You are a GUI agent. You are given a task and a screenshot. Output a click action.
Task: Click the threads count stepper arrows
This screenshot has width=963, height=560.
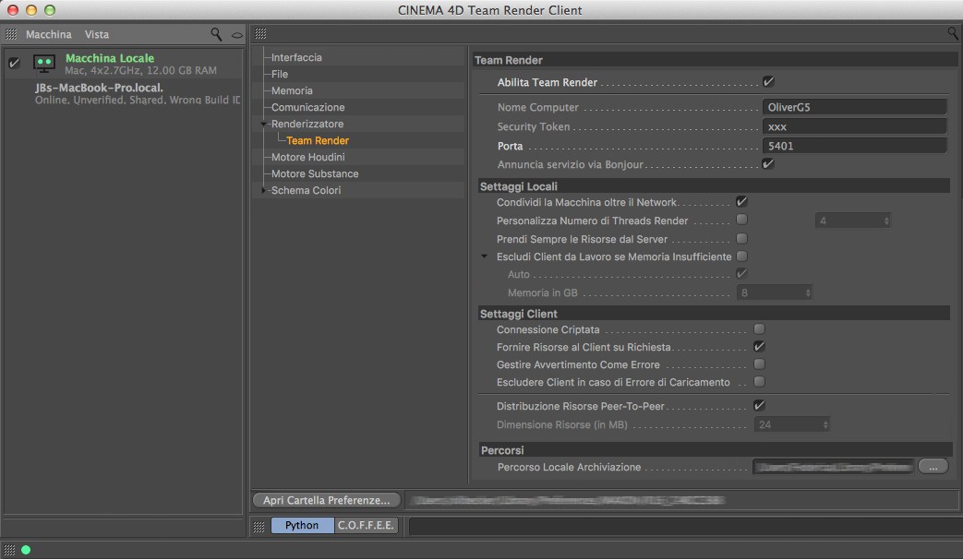[x=886, y=220]
